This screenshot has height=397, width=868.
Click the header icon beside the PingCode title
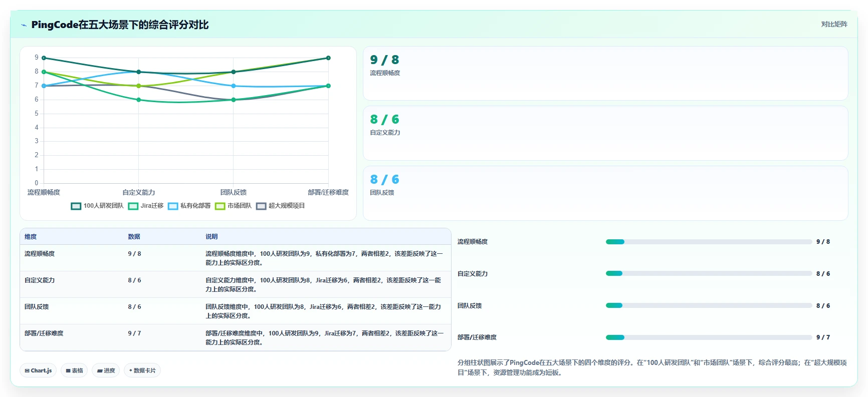pyautogui.click(x=24, y=25)
